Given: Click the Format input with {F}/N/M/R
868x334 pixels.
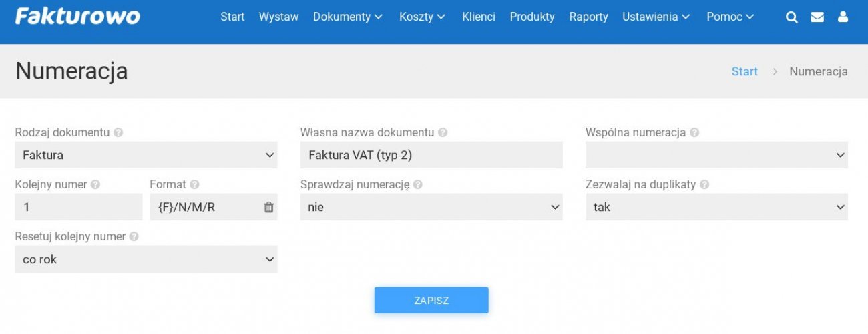Looking at the screenshot, I should coord(214,207).
